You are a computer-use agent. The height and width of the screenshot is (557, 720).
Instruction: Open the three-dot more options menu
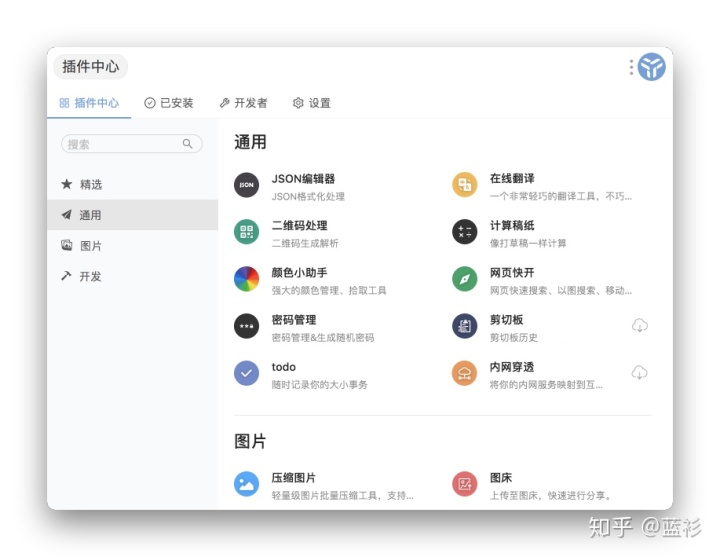tap(631, 67)
